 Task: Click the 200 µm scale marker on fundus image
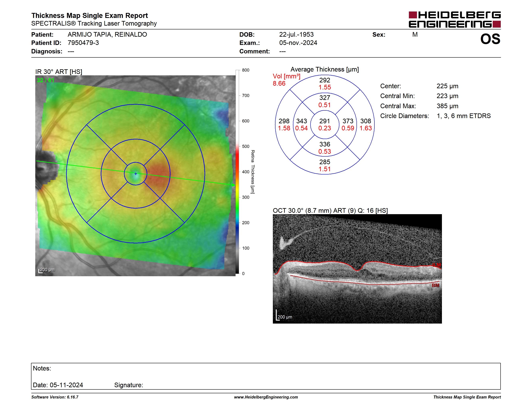47,270
